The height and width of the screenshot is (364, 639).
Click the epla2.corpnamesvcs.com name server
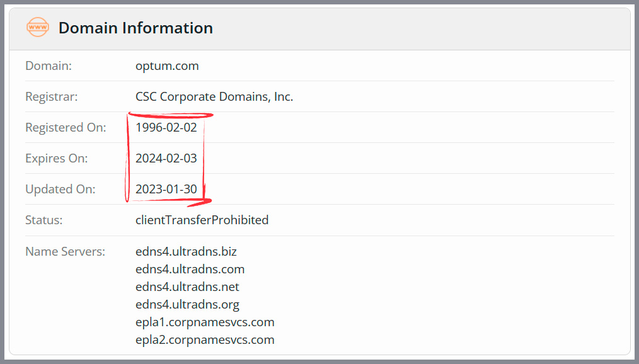[x=205, y=340]
